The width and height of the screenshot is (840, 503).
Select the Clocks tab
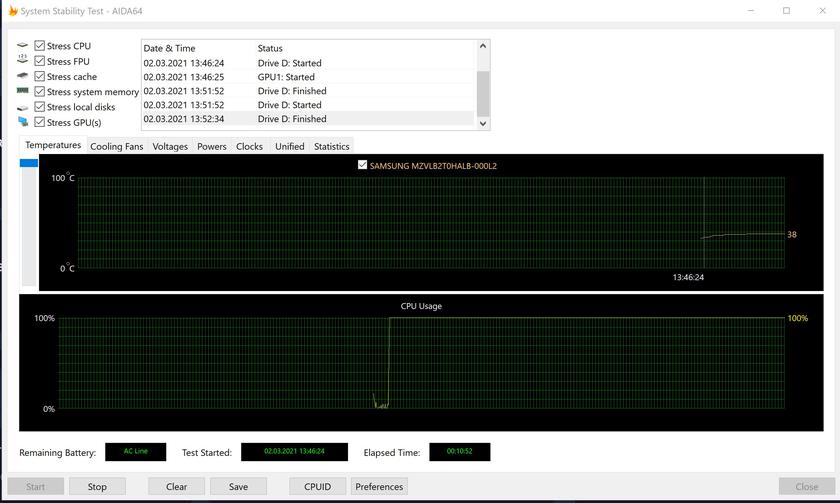tap(249, 146)
